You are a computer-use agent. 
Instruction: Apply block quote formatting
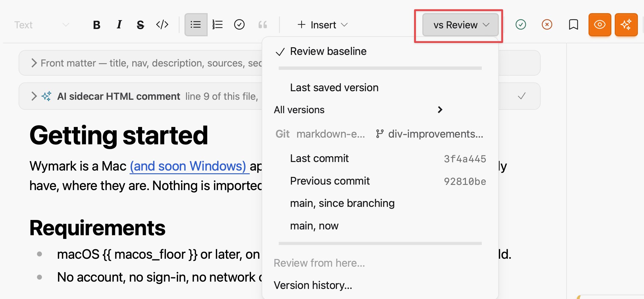coord(263,24)
